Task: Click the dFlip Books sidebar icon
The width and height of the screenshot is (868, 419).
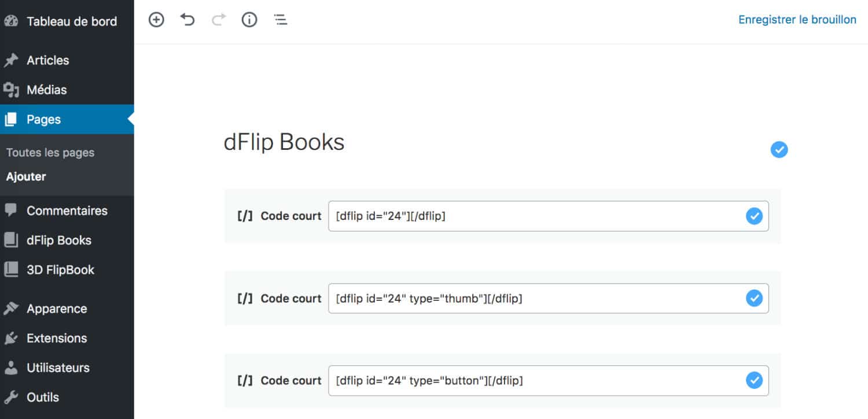Action: 11,240
